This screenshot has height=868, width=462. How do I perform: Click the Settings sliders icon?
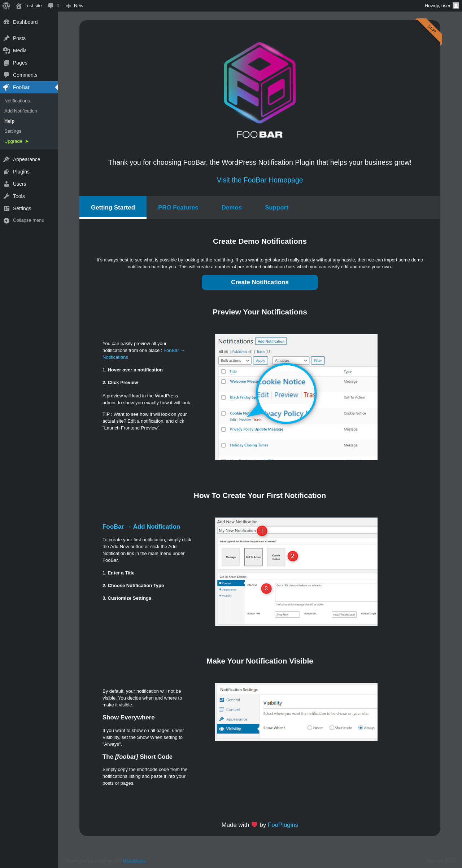pos(6,208)
